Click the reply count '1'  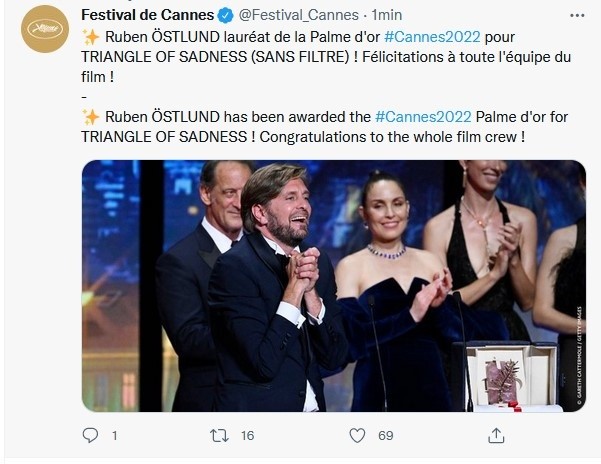[x=114, y=436]
